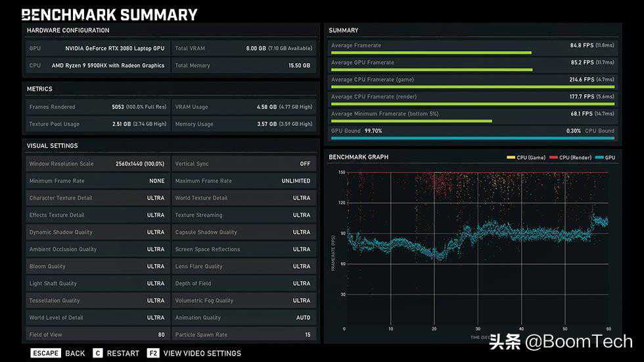Click the yellow CPU (Game) legend marker
The width and height of the screenshot is (644, 362).
[x=511, y=158]
